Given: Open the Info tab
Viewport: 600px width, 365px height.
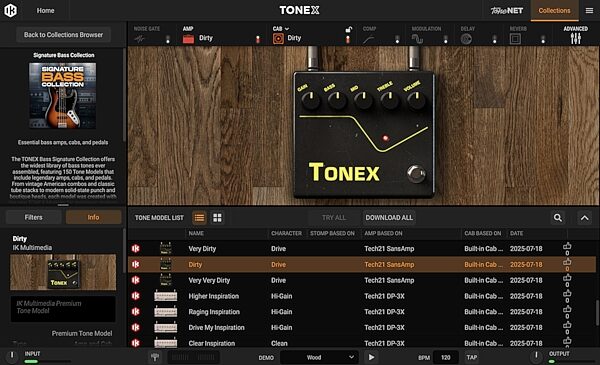Looking at the screenshot, I should pyautogui.click(x=93, y=217).
